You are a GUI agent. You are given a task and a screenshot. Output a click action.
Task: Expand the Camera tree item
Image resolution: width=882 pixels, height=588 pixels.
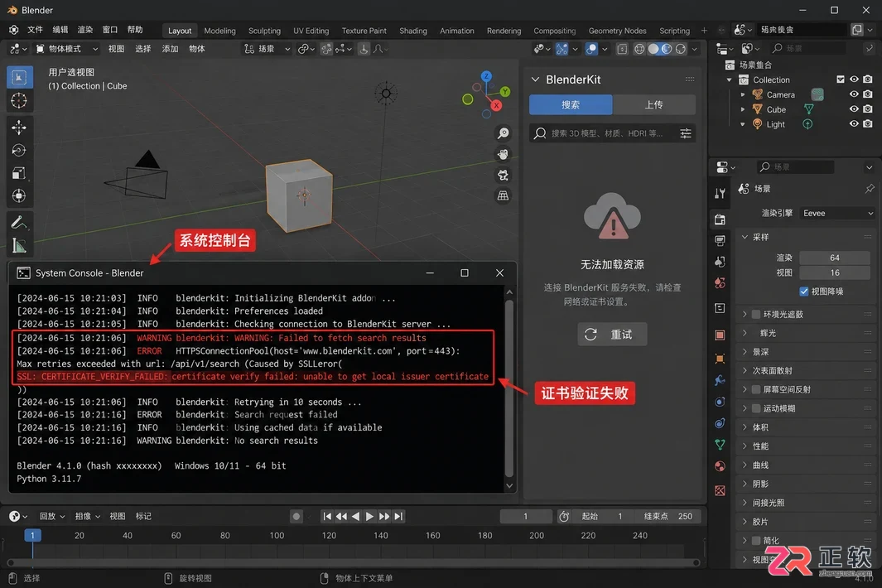click(x=743, y=94)
